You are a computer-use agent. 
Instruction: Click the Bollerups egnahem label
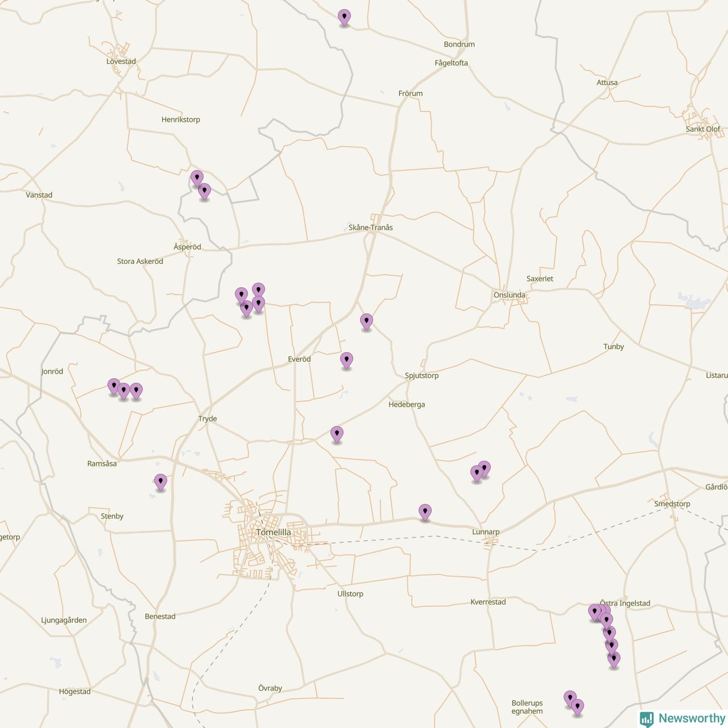(x=527, y=707)
